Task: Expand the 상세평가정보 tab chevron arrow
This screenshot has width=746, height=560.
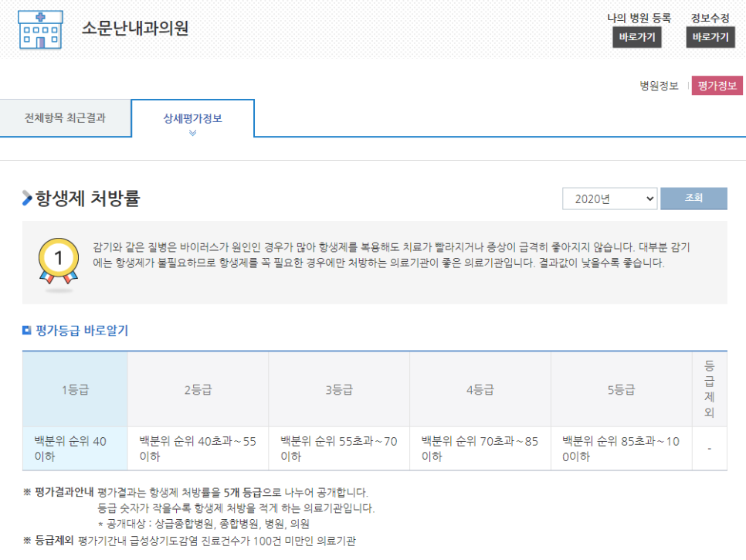Action: [193, 133]
